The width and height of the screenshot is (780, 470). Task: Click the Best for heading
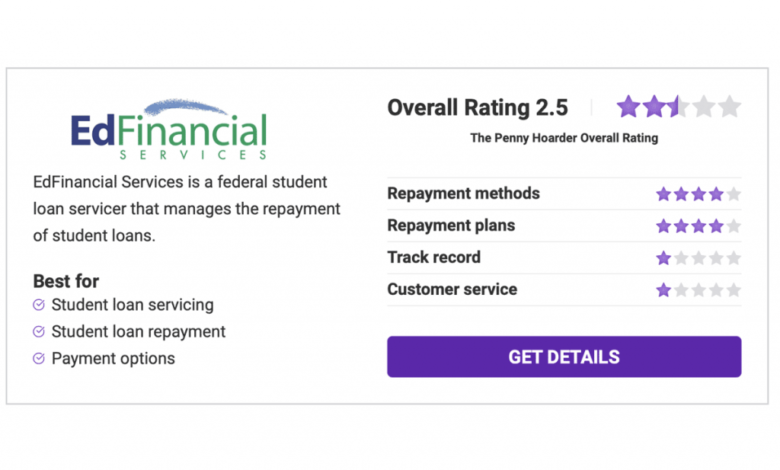pyautogui.click(x=66, y=281)
